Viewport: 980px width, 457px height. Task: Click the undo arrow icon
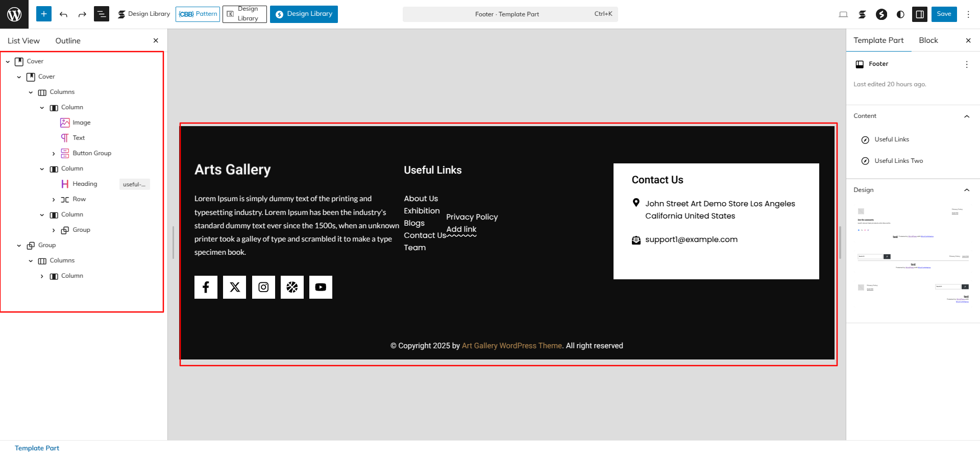coord(63,14)
